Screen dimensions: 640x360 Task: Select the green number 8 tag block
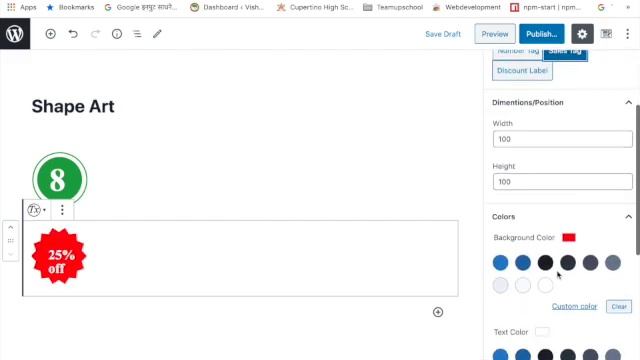(x=60, y=179)
